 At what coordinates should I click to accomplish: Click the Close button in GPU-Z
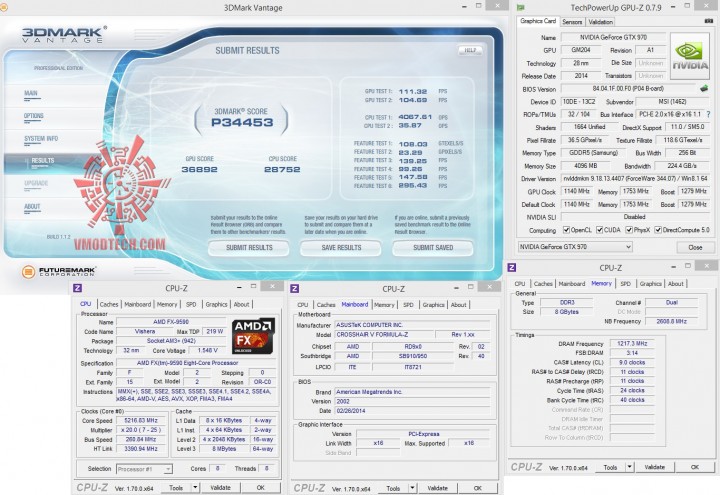pyautogui.click(x=695, y=247)
